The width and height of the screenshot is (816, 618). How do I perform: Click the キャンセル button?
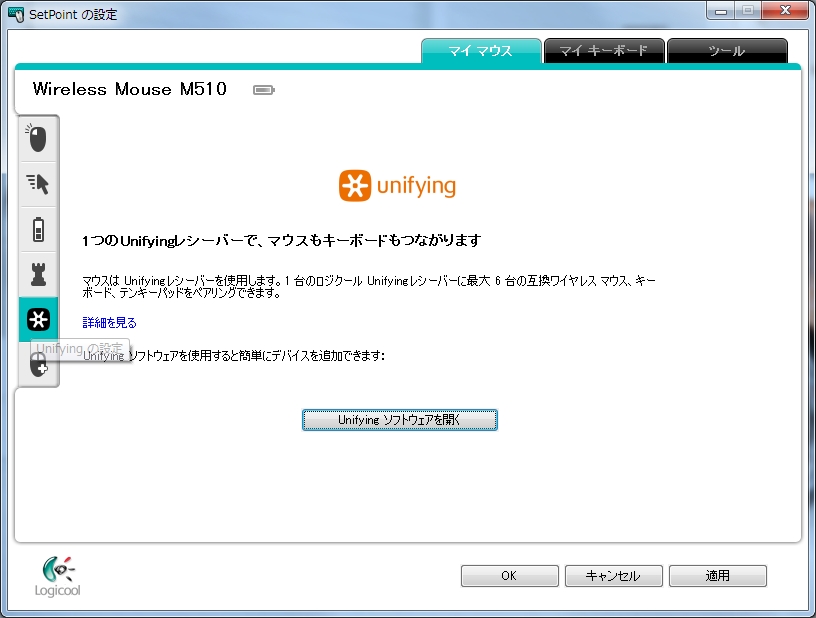pyautogui.click(x=614, y=576)
